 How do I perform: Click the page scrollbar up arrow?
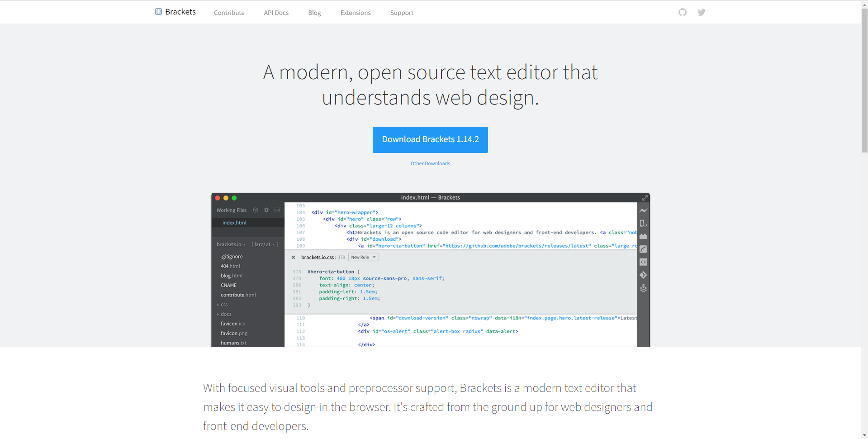(x=864, y=4)
